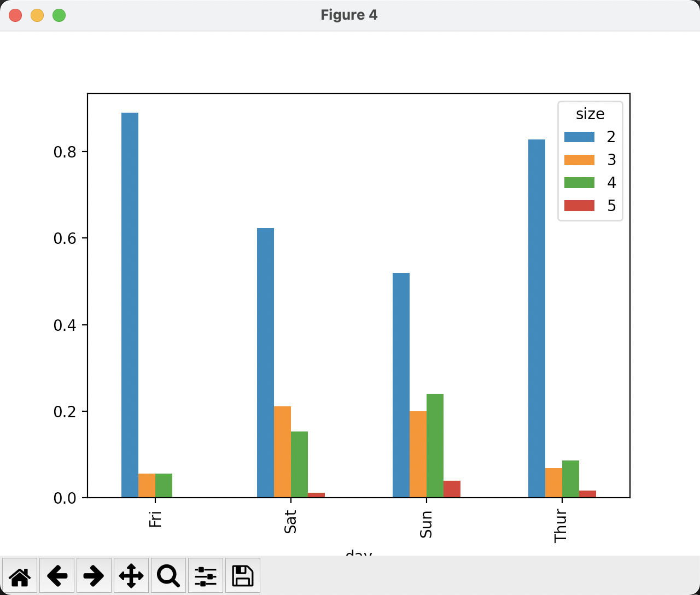Screen dimensions: 700x595
Task: Click the green bar for Sun
Action: click(x=435, y=446)
